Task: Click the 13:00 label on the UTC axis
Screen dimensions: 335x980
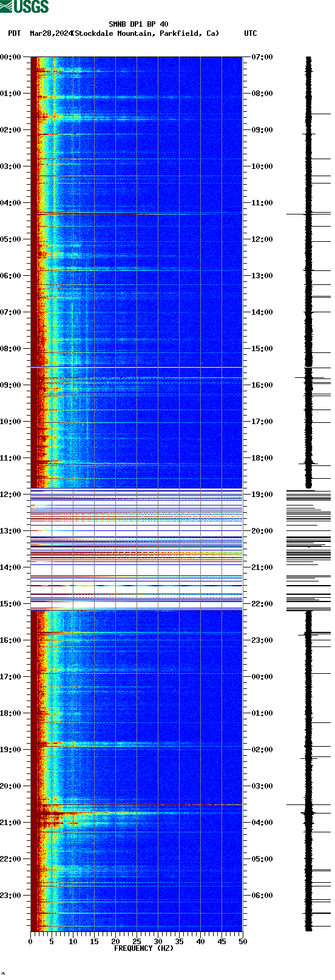Action: click(262, 276)
